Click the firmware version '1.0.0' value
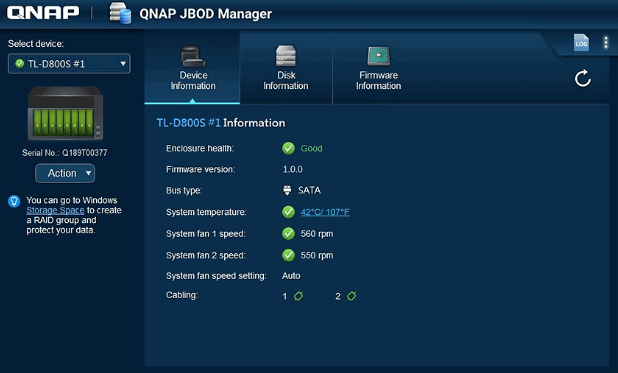 (292, 170)
